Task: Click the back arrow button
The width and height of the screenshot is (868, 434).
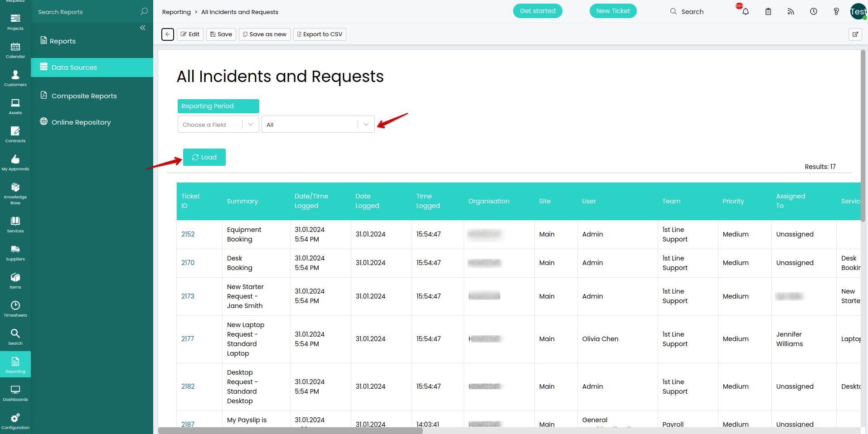Action: coord(168,34)
